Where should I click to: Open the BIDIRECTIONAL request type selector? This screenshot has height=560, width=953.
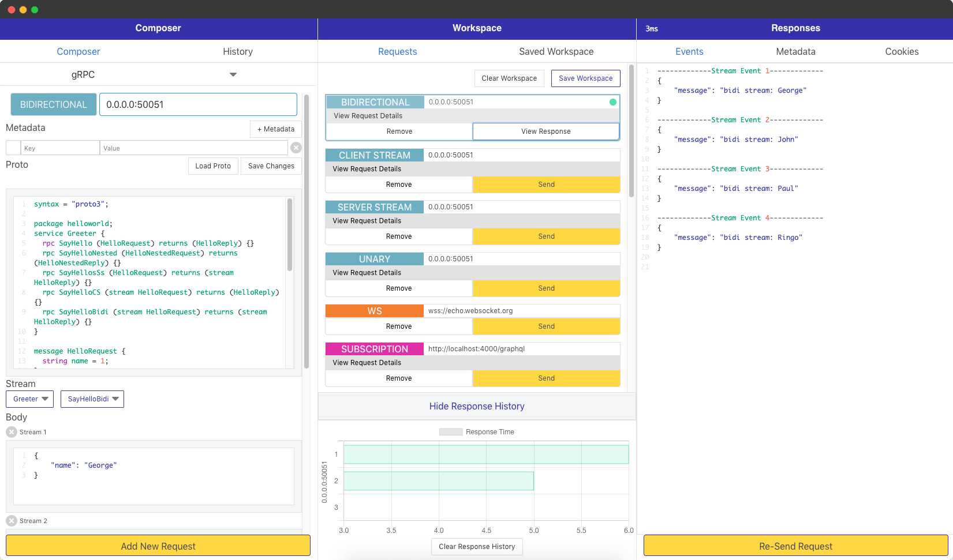click(x=54, y=104)
